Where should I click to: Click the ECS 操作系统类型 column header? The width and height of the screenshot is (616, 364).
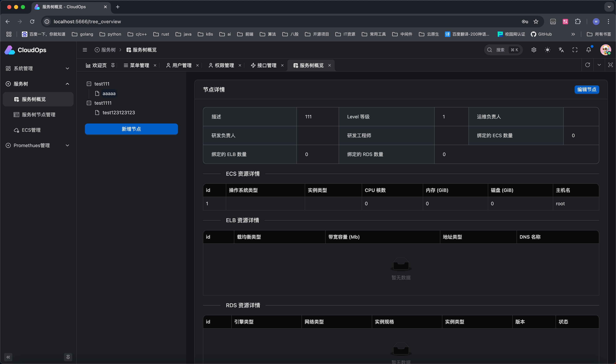tap(265, 190)
